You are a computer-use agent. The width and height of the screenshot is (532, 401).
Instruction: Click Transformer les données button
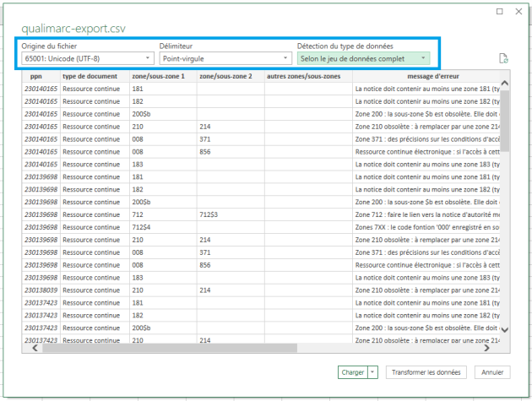click(x=426, y=372)
